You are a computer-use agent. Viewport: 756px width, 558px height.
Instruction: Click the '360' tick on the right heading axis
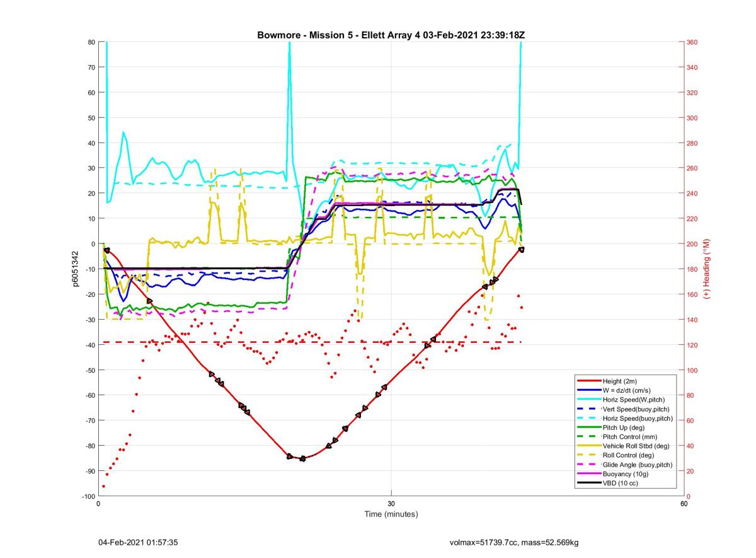pos(693,42)
